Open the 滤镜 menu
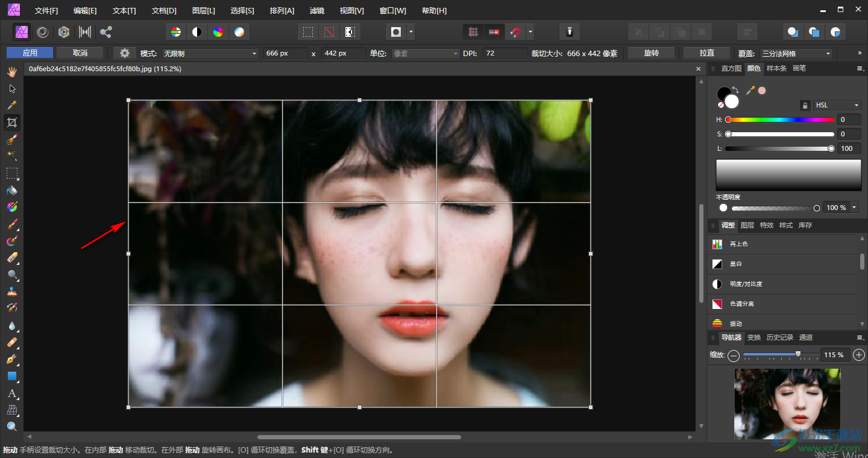 click(317, 11)
